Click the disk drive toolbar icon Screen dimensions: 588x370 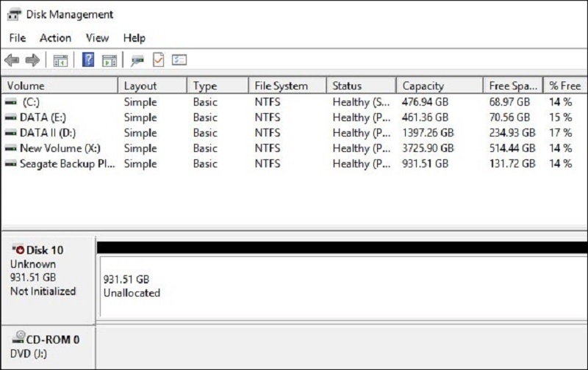pos(137,60)
